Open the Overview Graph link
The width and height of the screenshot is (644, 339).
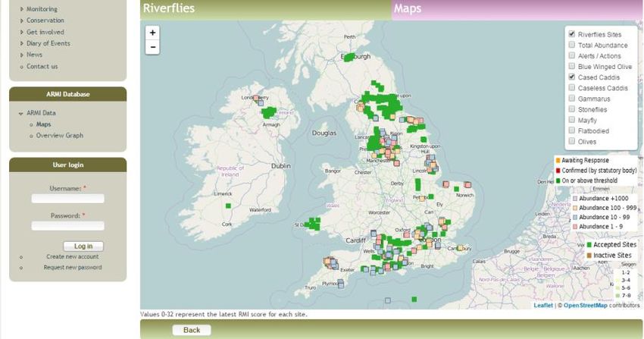(60, 135)
